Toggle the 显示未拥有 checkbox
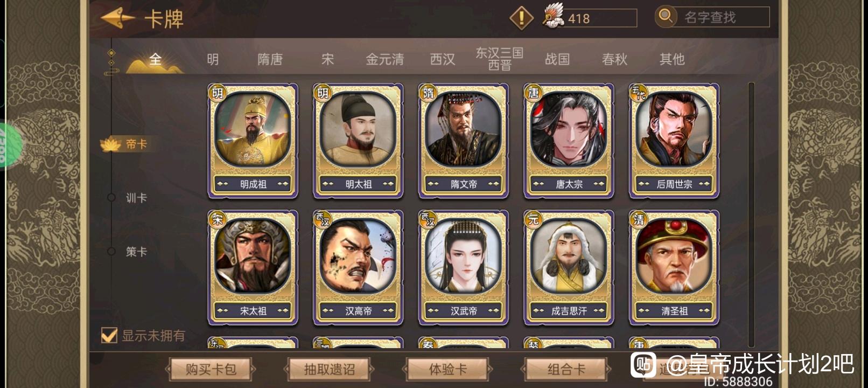The width and height of the screenshot is (868, 388). pos(109,335)
